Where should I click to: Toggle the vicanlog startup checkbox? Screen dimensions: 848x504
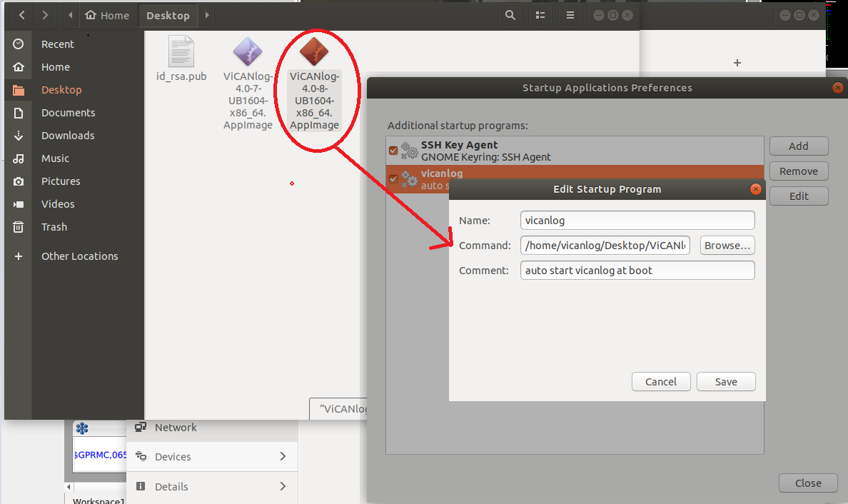(x=393, y=178)
